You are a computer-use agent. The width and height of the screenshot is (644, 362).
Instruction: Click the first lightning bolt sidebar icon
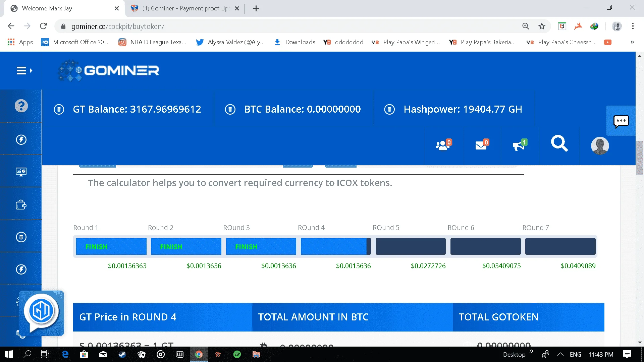[21, 139]
